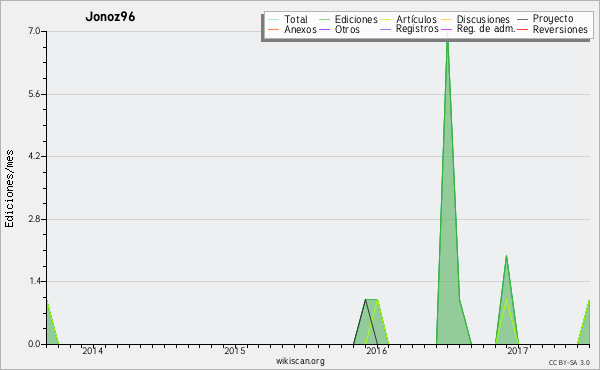This screenshot has height=370, width=600.
Task: Click the wikiscan.org credit text
Action: [x=300, y=361]
